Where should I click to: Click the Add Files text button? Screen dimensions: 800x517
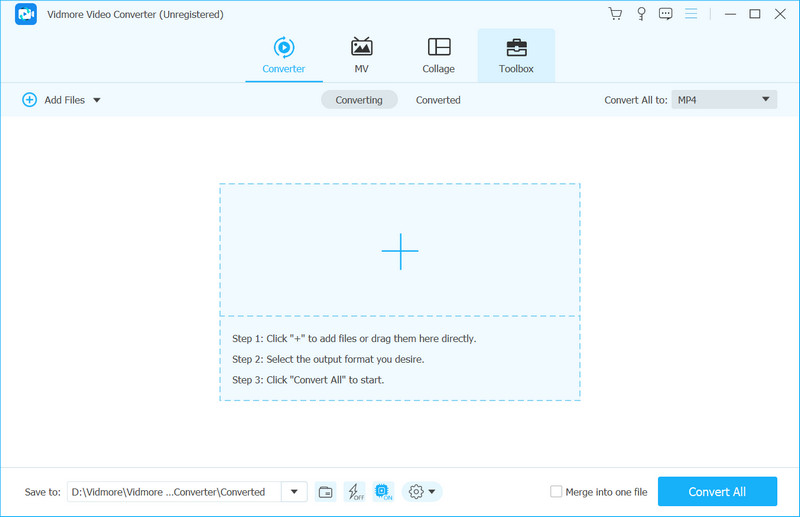click(x=65, y=100)
